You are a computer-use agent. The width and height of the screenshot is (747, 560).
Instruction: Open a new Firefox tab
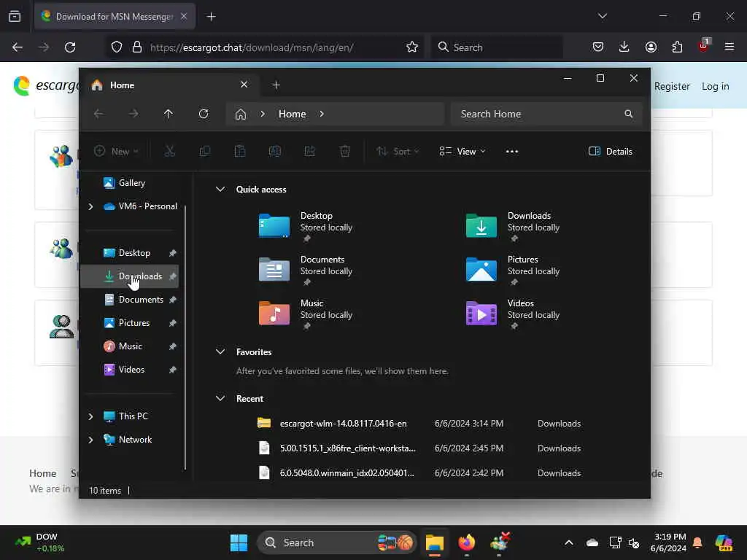click(211, 16)
